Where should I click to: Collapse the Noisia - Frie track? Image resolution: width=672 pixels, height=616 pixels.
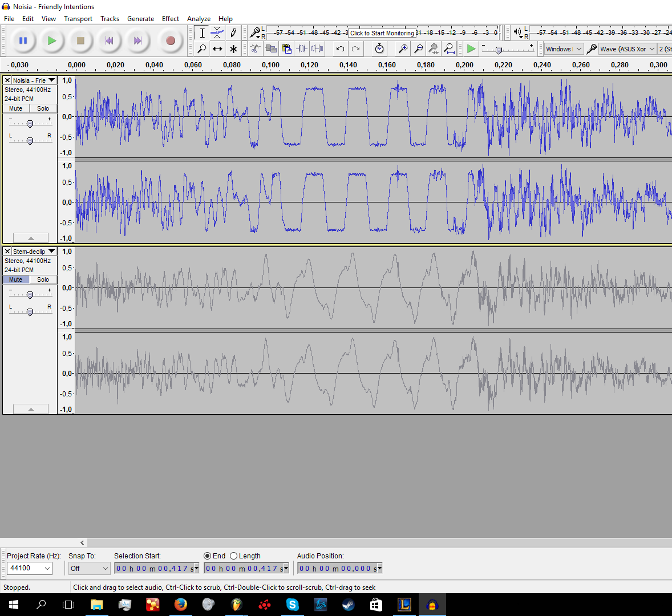pyautogui.click(x=31, y=238)
